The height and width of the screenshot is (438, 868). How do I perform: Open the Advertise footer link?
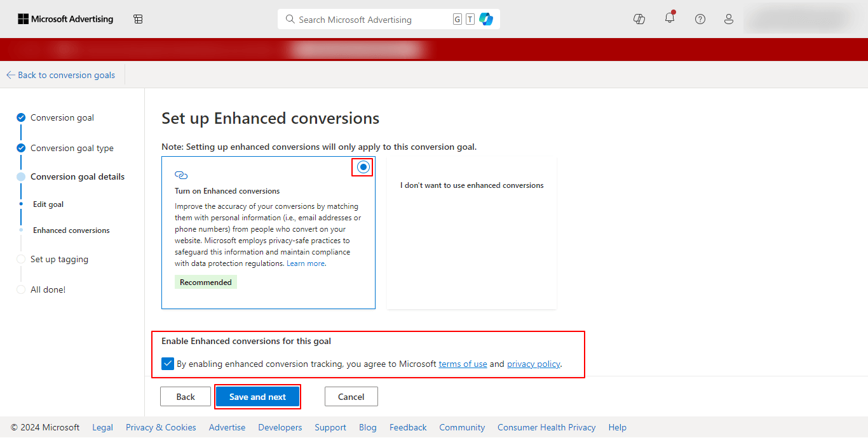(x=227, y=427)
